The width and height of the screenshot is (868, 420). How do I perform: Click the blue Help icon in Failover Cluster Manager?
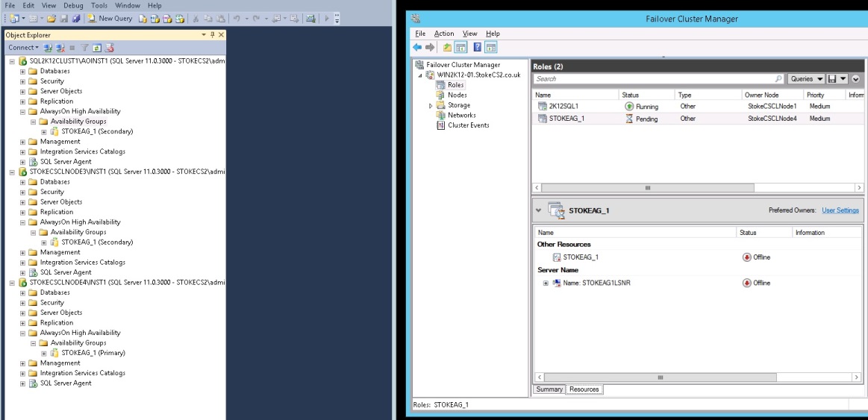click(x=477, y=48)
